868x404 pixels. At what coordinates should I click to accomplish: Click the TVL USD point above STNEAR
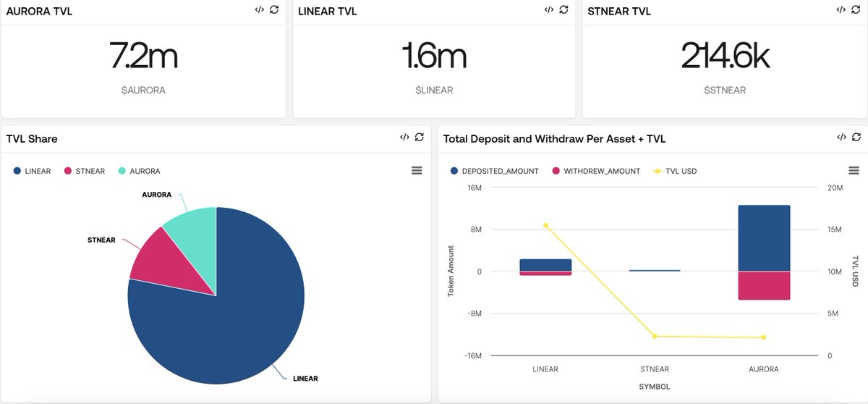(655, 336)
